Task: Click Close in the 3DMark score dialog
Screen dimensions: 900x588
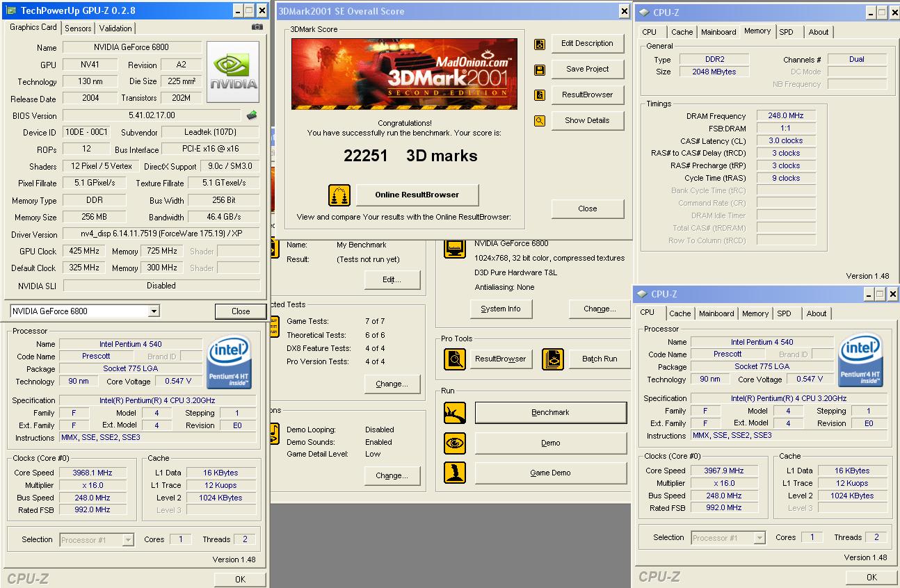Action: coord(588,209)
